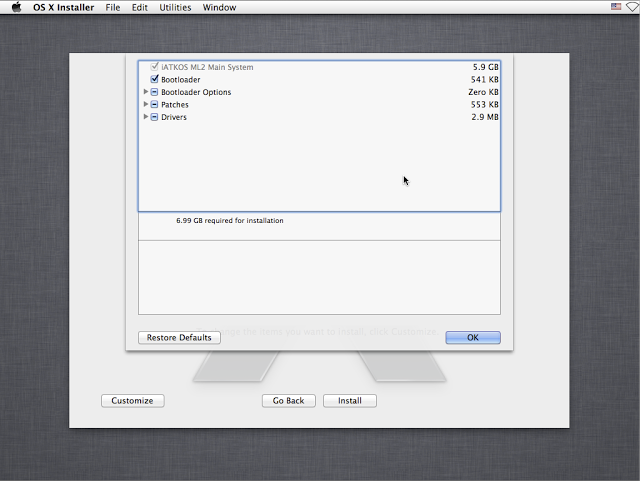Select the Bootloader row label

180,80
